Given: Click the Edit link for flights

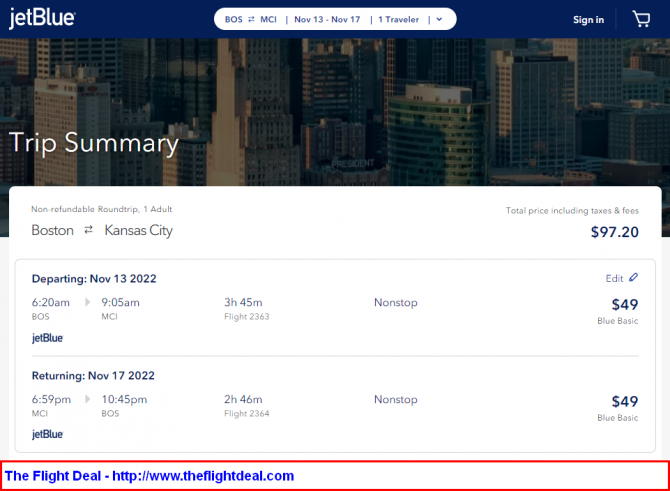Looking at the screenshot, I should tap(614, 279).
